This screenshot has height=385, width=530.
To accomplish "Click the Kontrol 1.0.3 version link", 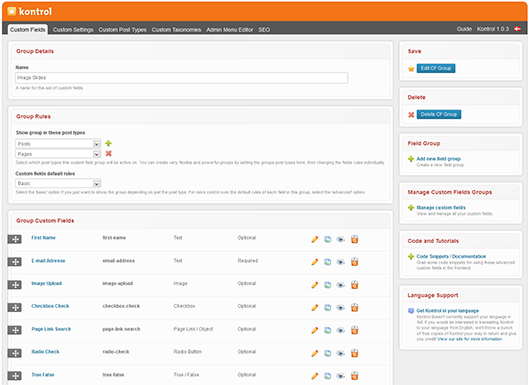I will tap(493, 29).
